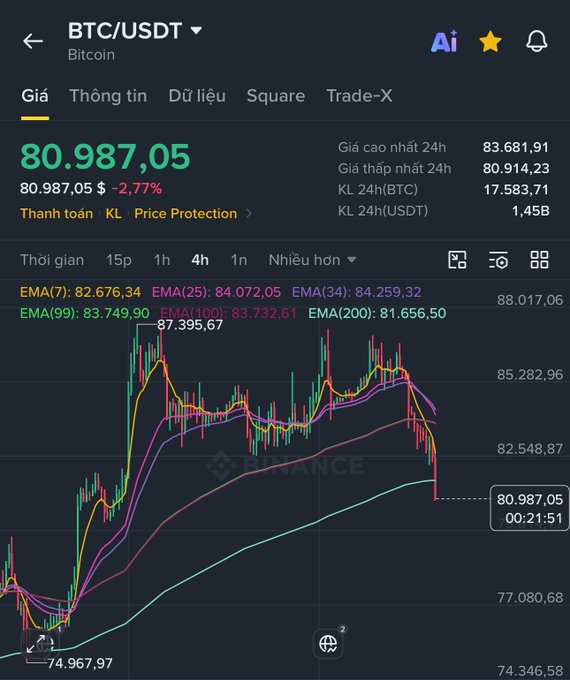
Task: Tap the -2,77% change value
Action: pyautogui.click(x=137, y=188)
